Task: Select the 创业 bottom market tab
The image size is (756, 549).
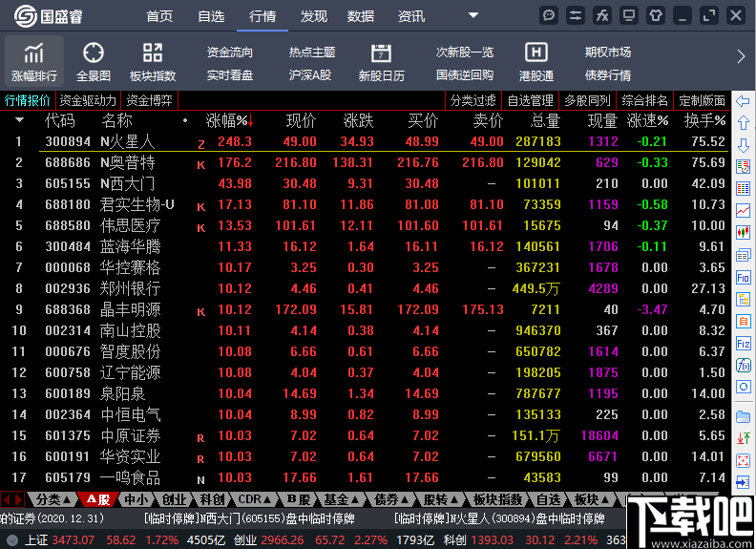Action: click(174, 499)
